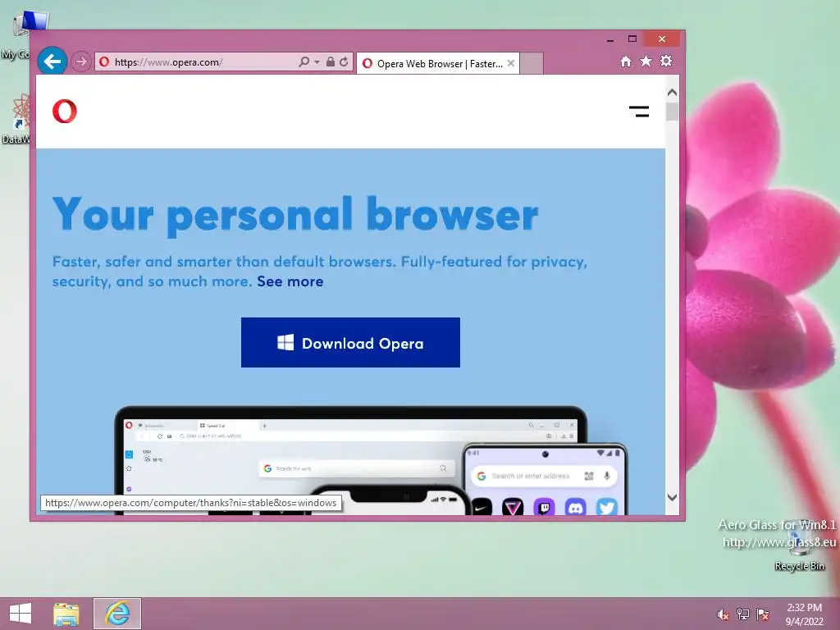Image resolution: width=840 pixels, height=630 pixels.
Task: Open the Tools gear icon
Action: (x=666, y=61)
